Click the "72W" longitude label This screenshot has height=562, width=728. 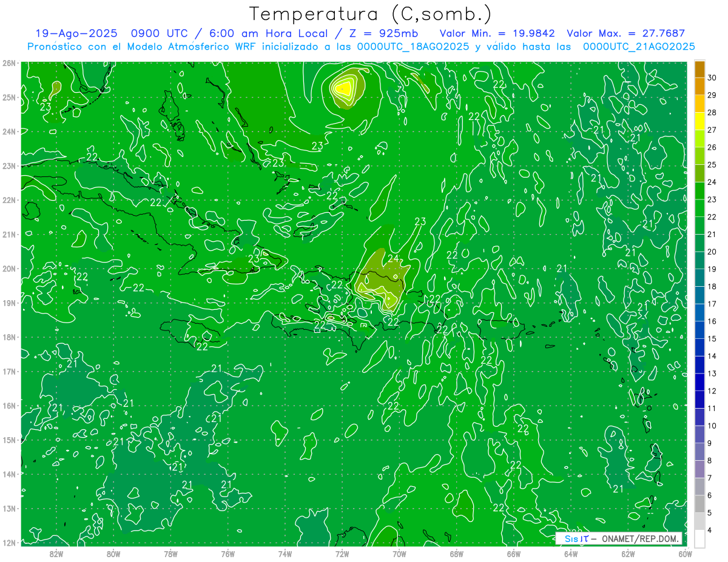coord(342,554)
